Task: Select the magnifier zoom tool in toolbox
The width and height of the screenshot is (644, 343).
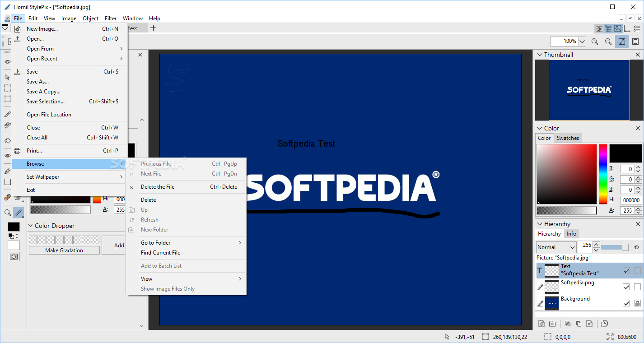Action: [x=7, y=212]
